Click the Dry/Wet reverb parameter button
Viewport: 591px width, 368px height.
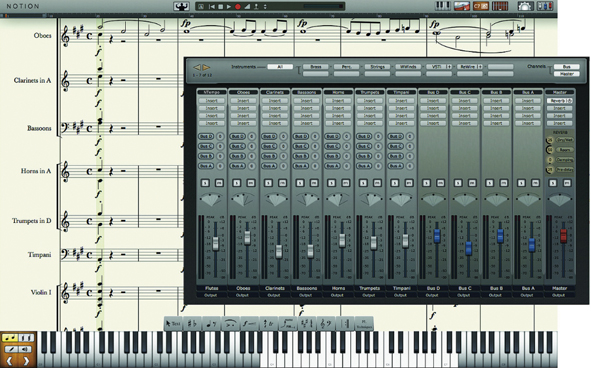coord(565,140)
